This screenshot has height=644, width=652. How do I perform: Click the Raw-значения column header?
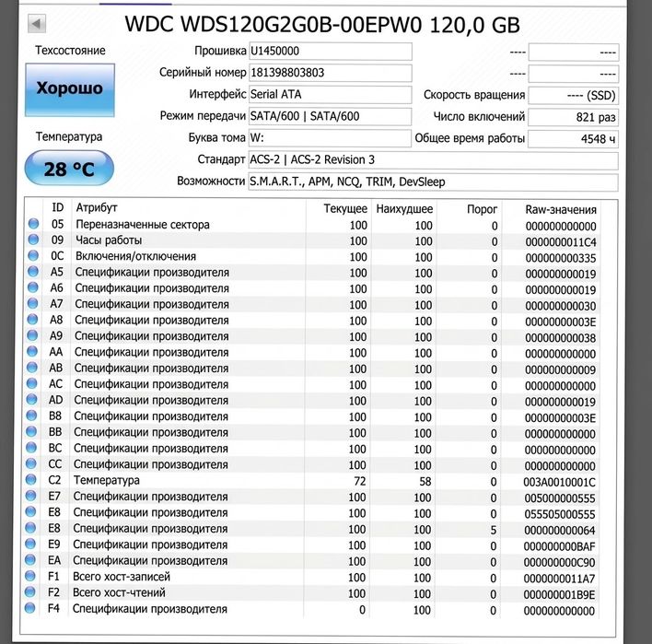tap(561, 210)
